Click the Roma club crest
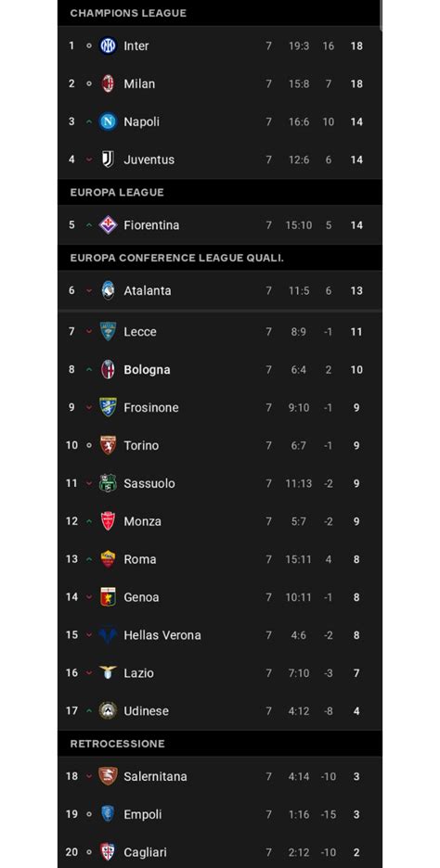Screen dimensions: 440x868 coord(108,559)
